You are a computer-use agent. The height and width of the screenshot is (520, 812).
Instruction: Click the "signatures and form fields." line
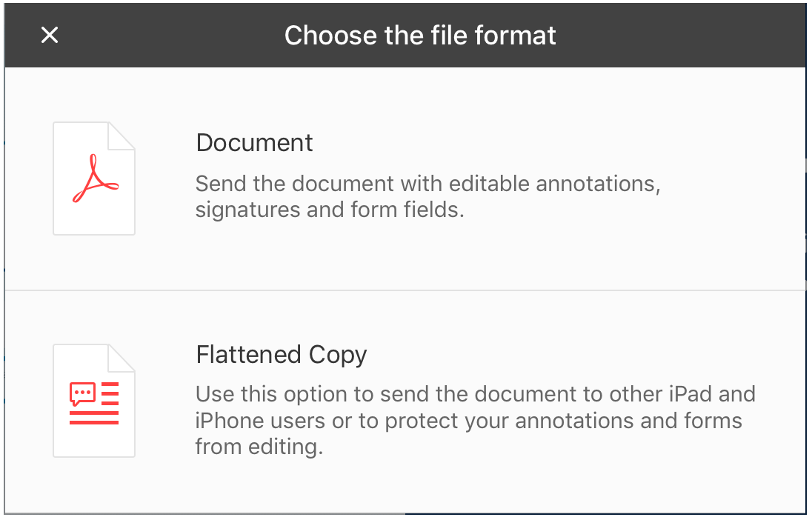coord(329,210)
